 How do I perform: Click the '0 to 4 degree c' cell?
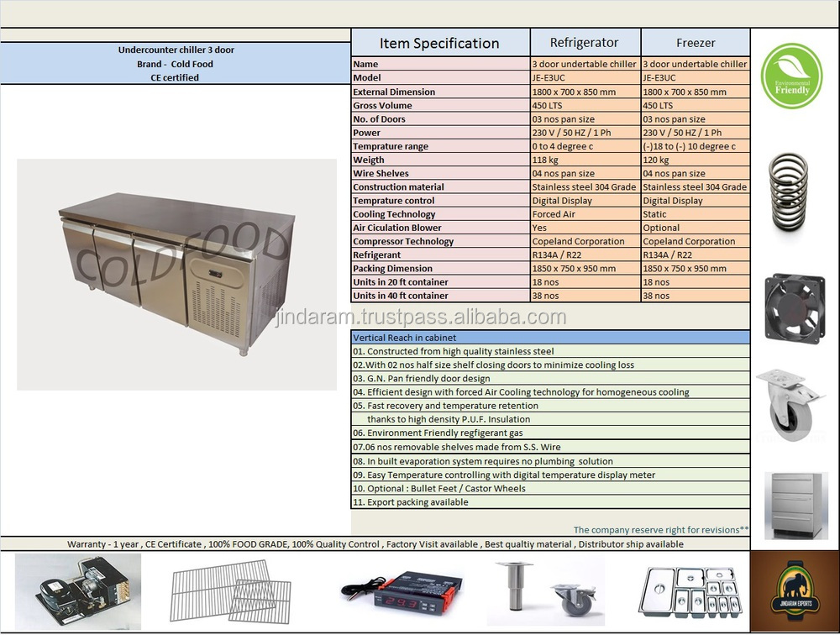(x=585, y=146)
